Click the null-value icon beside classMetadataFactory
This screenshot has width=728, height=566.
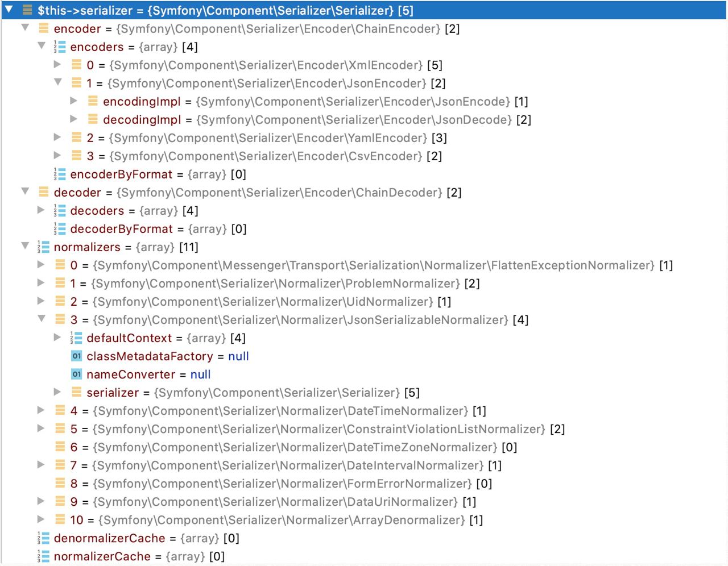pos(77,356)
